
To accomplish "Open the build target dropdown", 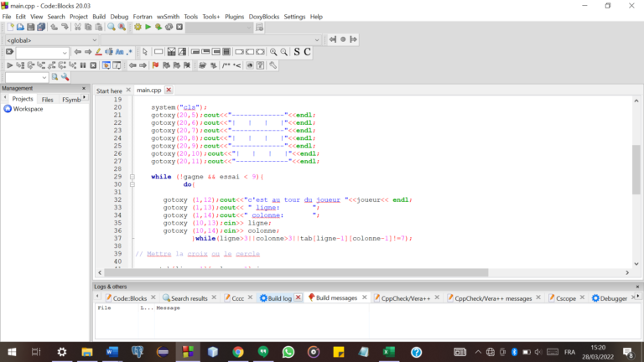I will 219,27.
